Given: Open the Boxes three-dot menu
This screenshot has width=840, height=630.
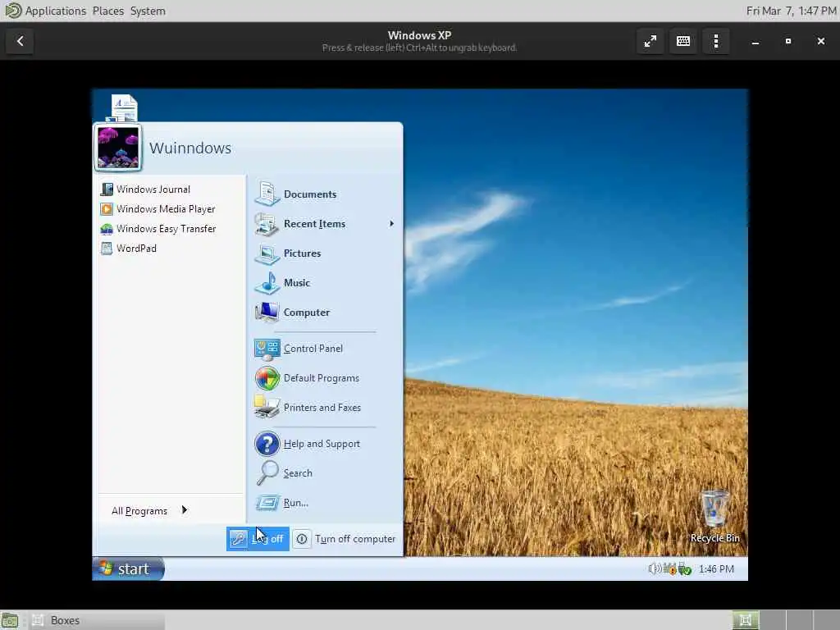Looking at the screenshot, I should tap(715, 41).
